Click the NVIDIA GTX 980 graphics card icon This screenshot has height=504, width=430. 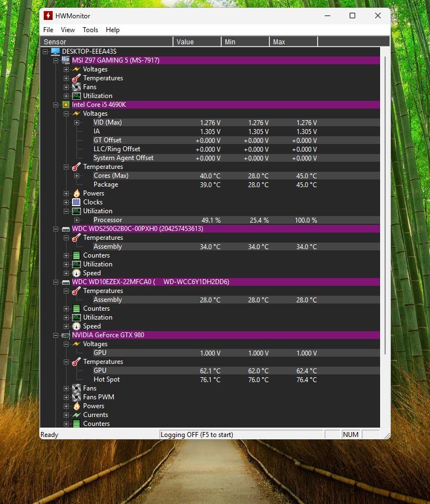65,335
